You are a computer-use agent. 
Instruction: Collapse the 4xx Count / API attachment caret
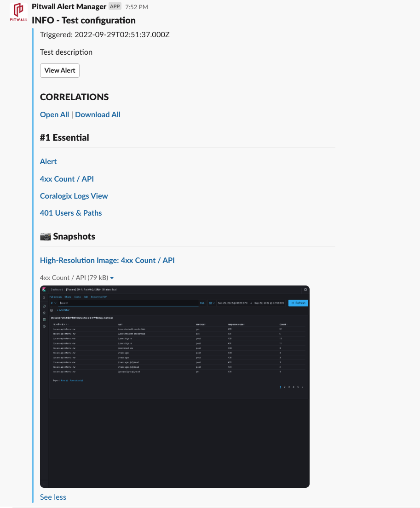click(x=112, y=278)
